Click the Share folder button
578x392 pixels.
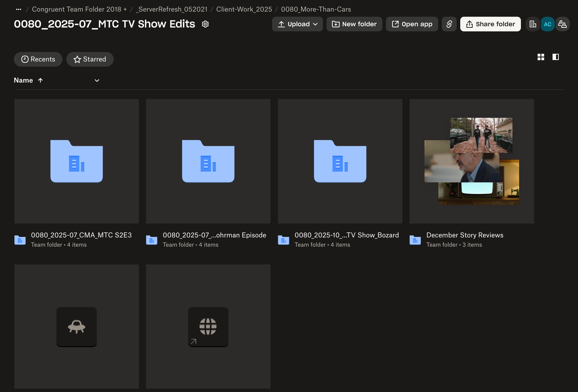tap(490, 24)
